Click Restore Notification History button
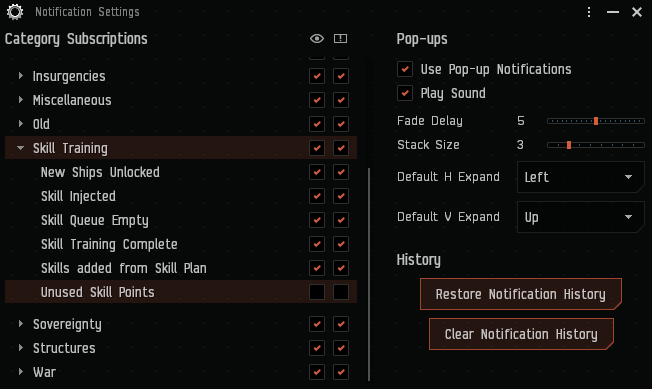The width and height of the screenshot is (652, 389). tap(521, 294)
